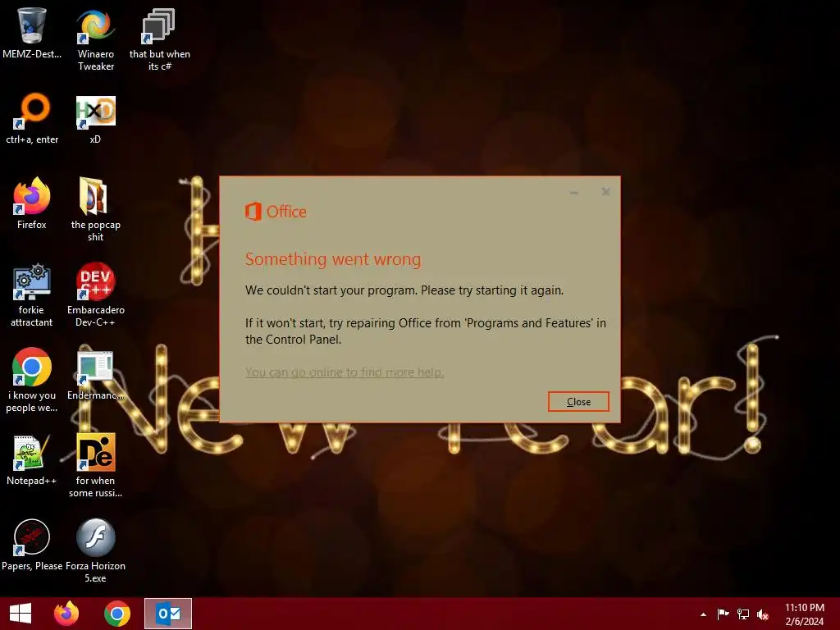
Task: Launch Firefox from the taskbar
Action: tap(66, 614)
